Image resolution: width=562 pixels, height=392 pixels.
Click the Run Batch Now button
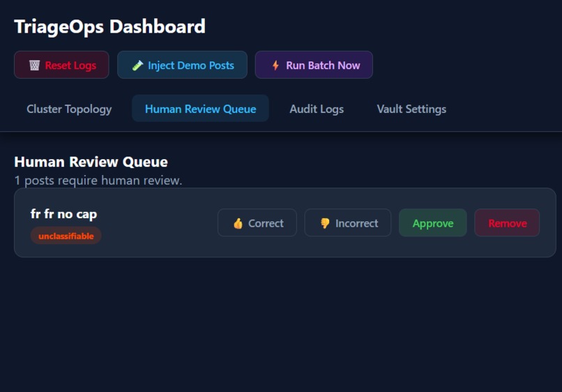pyautogui.click(x=314, y=65)
